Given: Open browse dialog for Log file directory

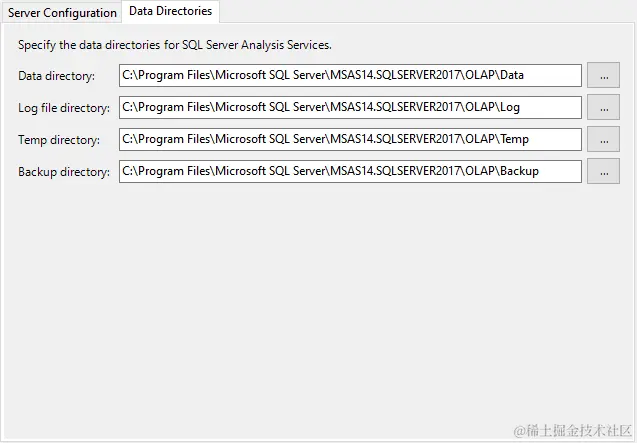Looking at the screenshot, I should (603, 108).
